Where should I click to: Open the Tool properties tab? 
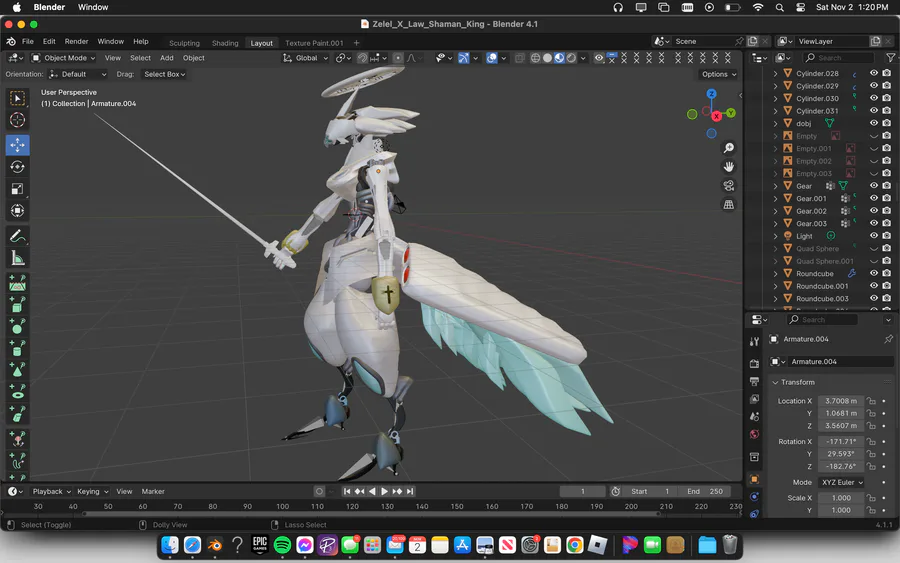[754, 341]
